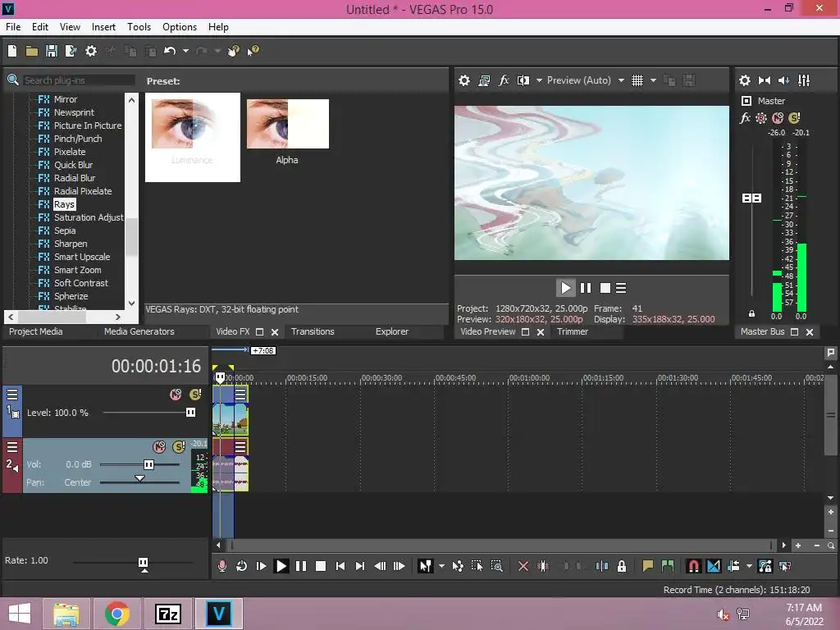This screenshot has height=630, width=840.
Task: Toggle Loop Playback button
Action: pos(242,566)
